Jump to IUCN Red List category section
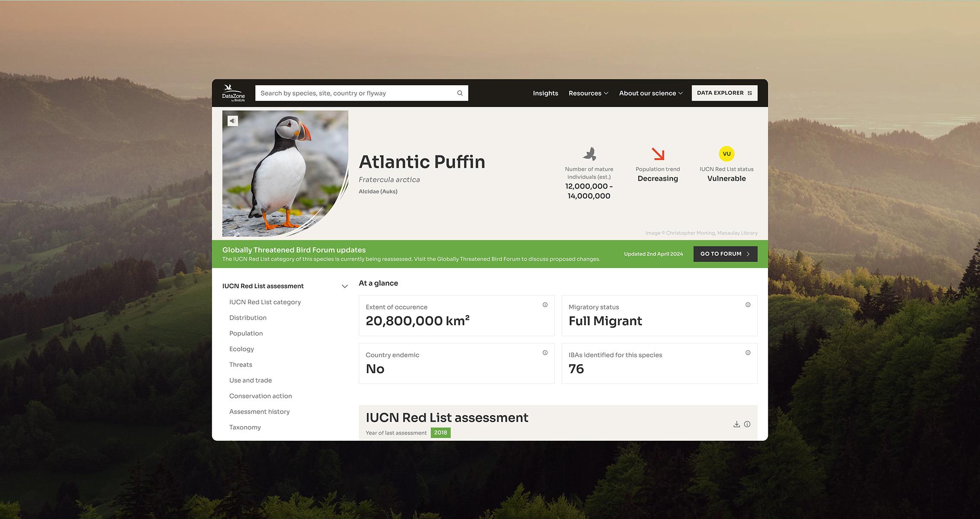The image size is (980, 519). coord(265,302)
